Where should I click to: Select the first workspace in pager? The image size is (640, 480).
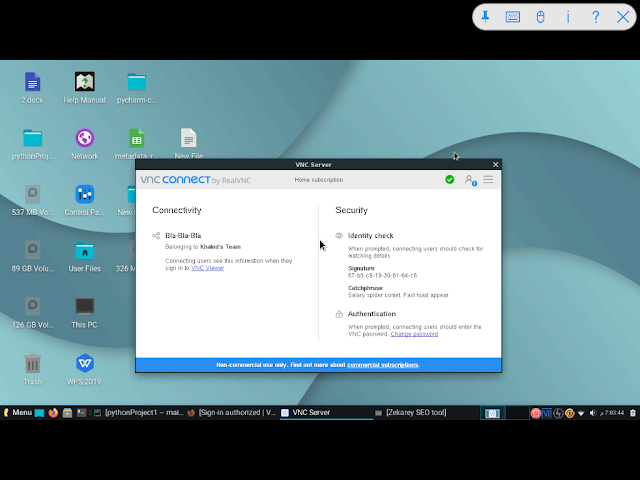coord(492,413)
